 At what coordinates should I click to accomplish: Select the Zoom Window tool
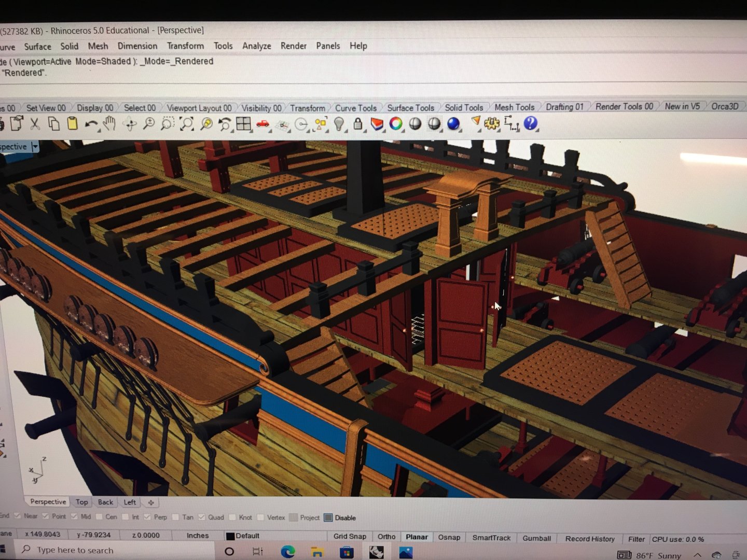pos(168,123)
